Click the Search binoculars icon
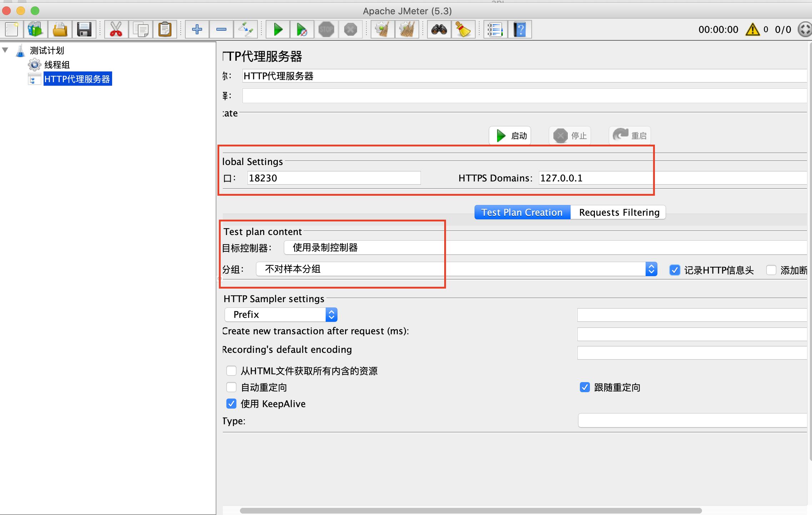This screenshot has height=515, width=812. pos(439,29)
